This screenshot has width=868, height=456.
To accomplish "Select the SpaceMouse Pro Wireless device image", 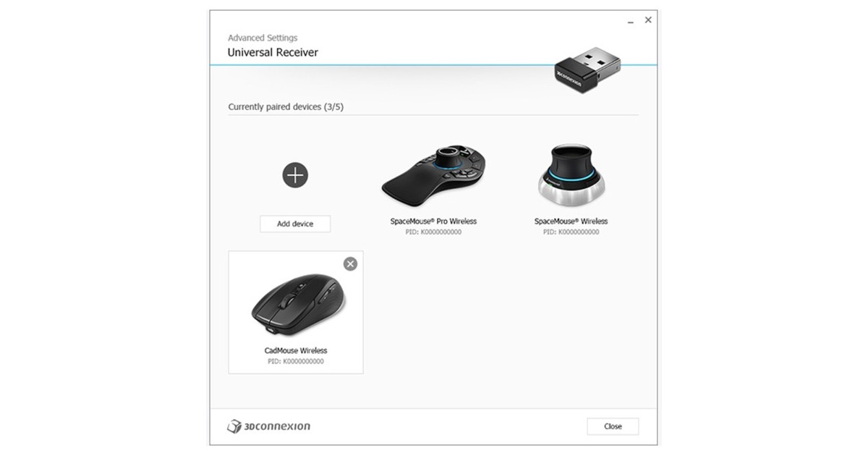I will (x=433, y=174).
